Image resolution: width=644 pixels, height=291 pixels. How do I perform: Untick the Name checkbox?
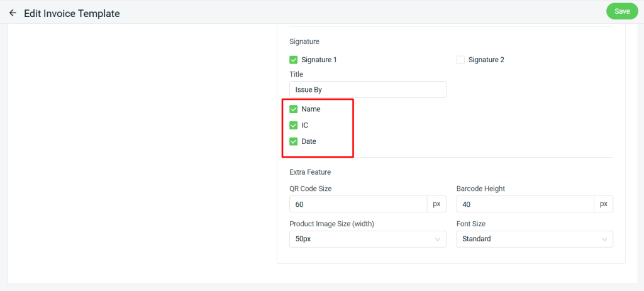coord(293,109)
